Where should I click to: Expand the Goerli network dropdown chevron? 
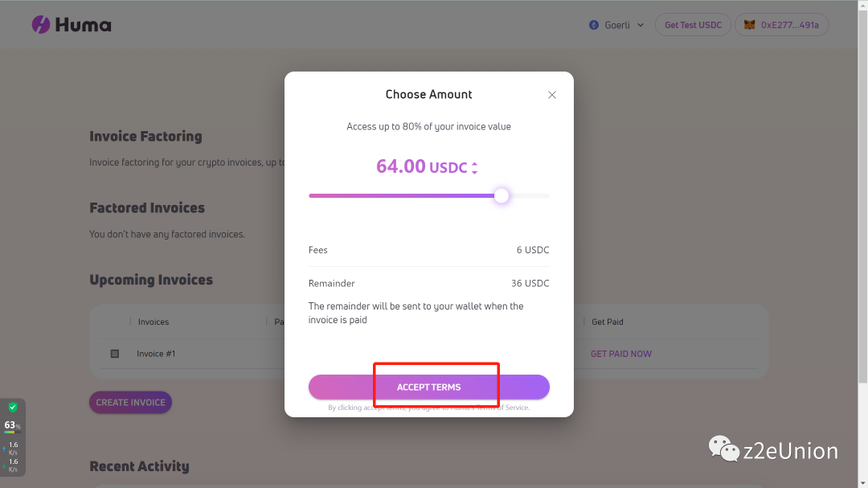[x=641, y=25]
